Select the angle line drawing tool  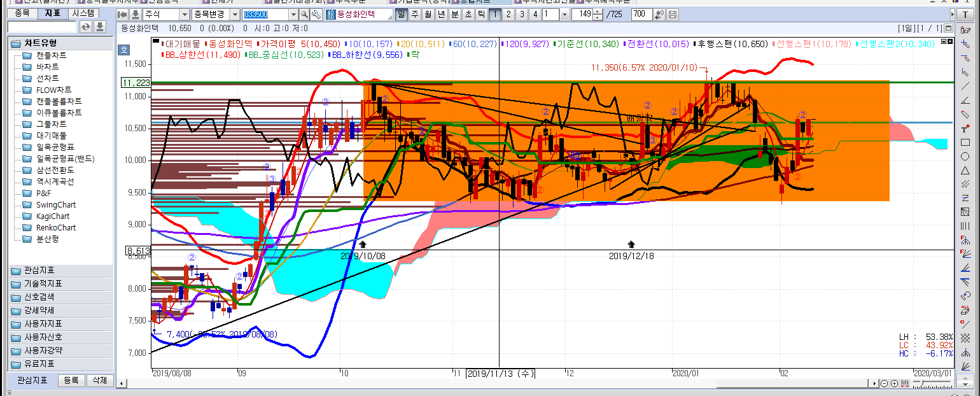click(965, 99)
